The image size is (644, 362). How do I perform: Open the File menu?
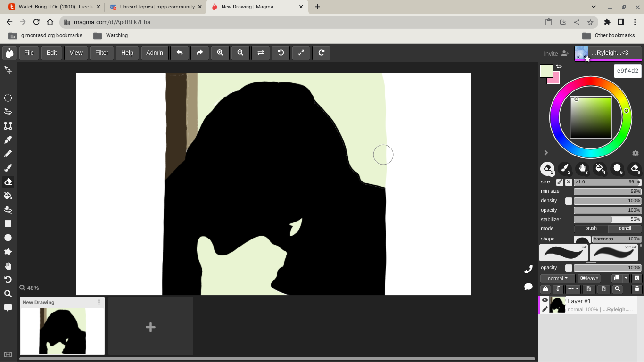coord(29,53)
